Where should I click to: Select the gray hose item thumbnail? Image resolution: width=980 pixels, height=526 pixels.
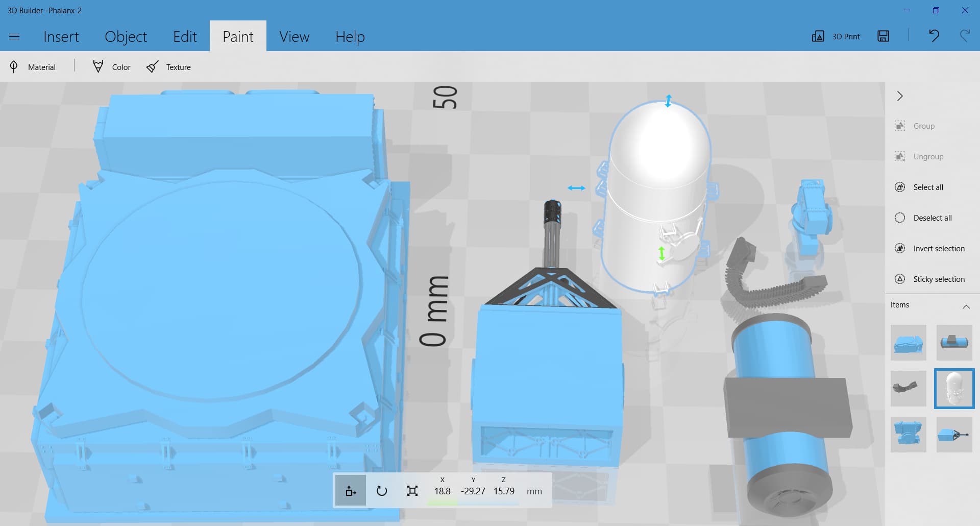(908, 389)
